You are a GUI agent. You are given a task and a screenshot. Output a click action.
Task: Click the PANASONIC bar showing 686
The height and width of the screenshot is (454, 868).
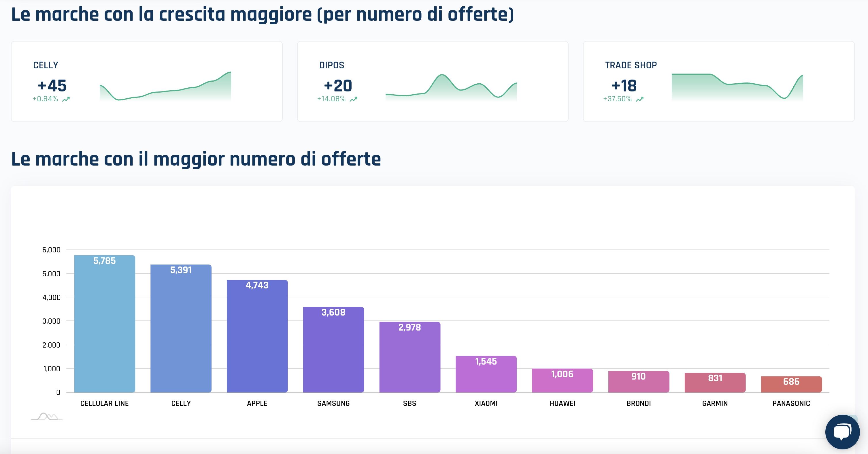tap(791, 384)
